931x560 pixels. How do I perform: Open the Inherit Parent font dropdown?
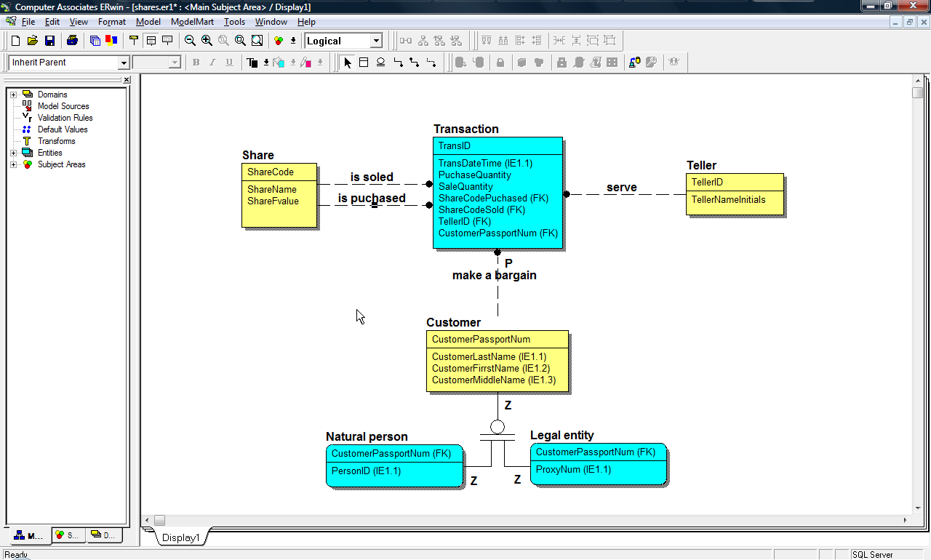coord(123,63)
